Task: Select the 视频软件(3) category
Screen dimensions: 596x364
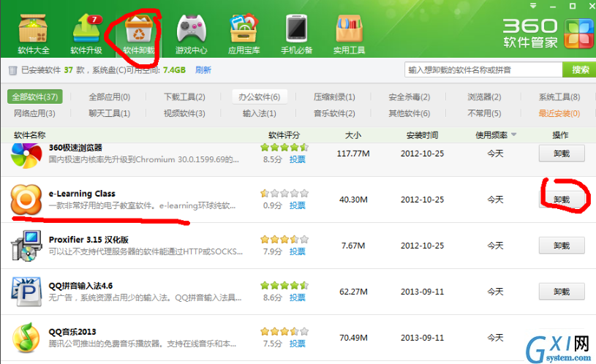Action: [x=184, y=113]
